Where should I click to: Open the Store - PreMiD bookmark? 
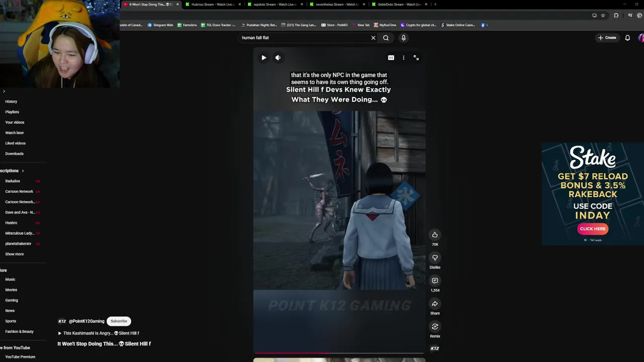pyautogui.click(x=334, y=25)
